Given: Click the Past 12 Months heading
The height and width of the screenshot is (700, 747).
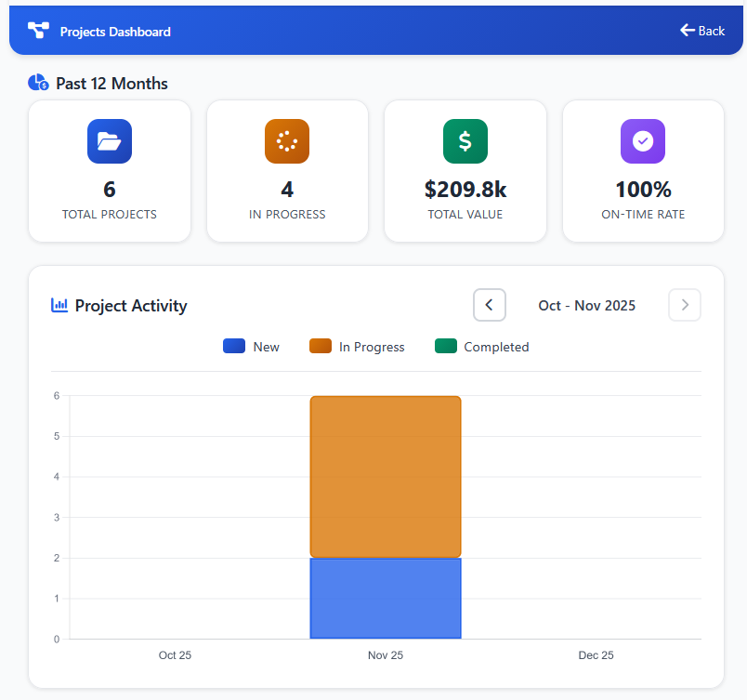Looking at the screenshot, I should (114, 83).
